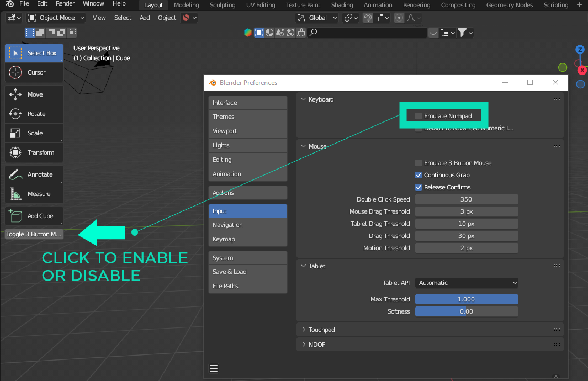This screenshot has height=381, width=588.
Task: Set selection mode to subtract
Action: pos(51,33)
